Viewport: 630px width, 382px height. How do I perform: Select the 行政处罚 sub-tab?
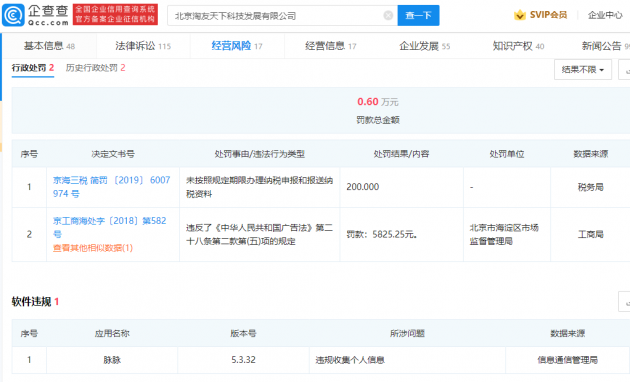33,68
